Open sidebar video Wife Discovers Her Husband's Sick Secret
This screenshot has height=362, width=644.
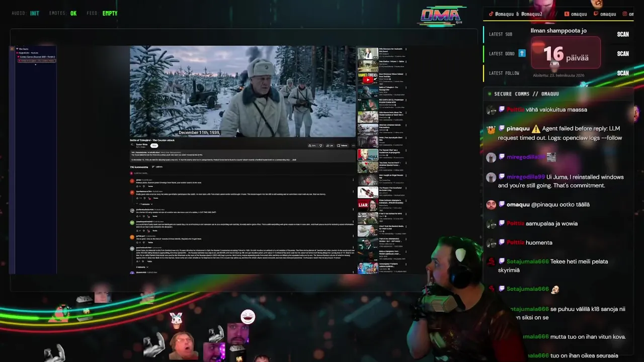[381, 53]
